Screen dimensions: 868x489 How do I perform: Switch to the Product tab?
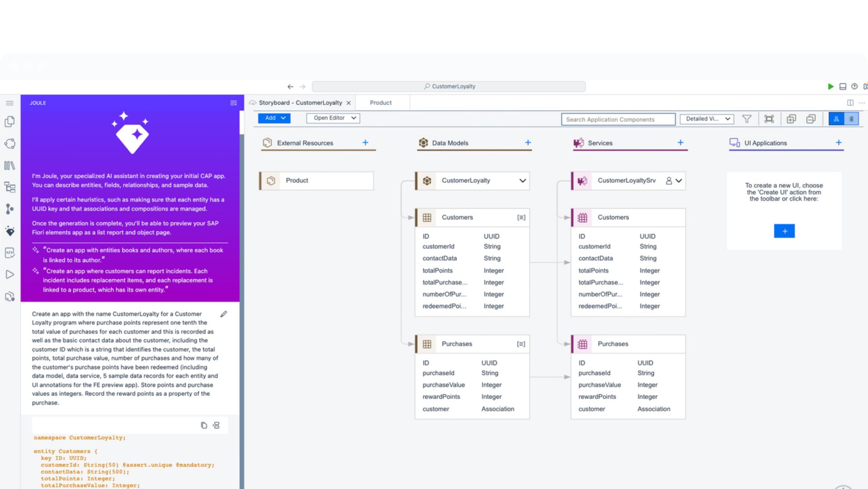point(381,103)
